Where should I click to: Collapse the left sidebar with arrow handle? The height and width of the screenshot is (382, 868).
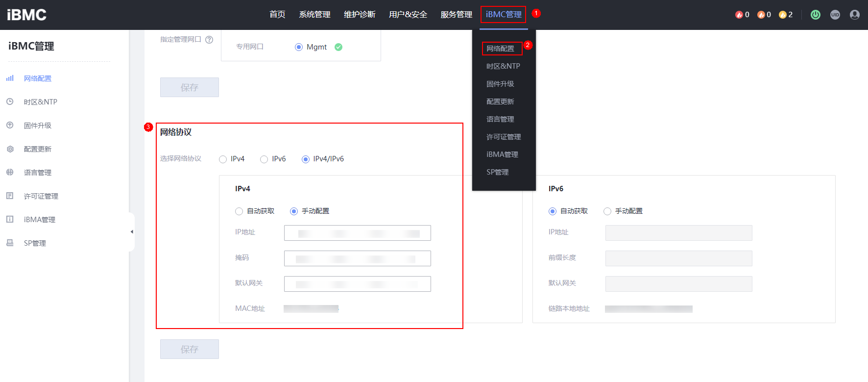coord(132,232)
